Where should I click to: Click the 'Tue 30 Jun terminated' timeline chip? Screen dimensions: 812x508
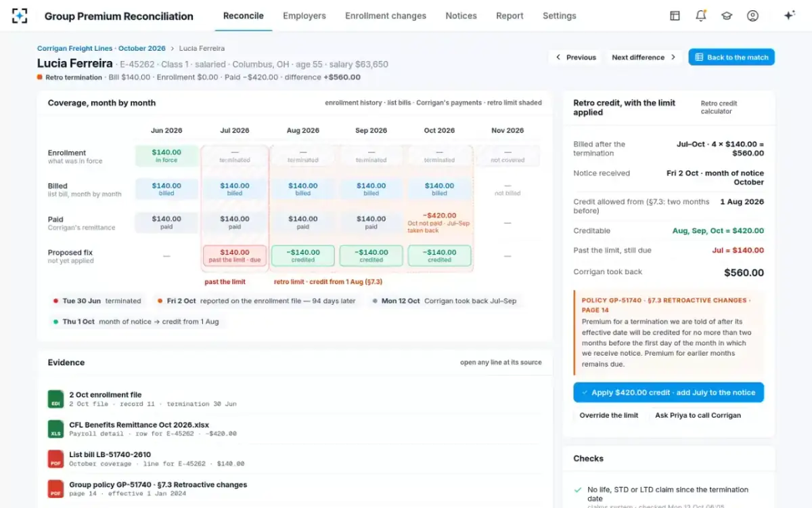point(97,301)
